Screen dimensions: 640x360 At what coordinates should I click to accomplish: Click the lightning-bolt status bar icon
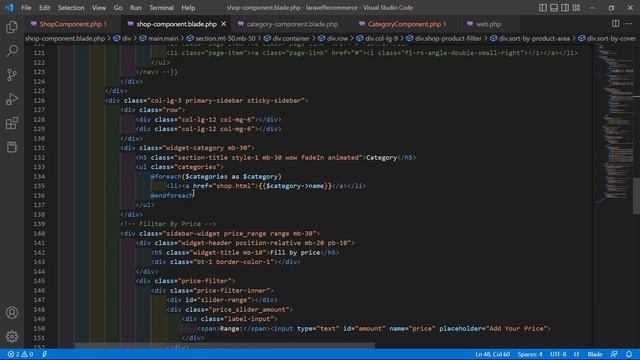[44, 354]
